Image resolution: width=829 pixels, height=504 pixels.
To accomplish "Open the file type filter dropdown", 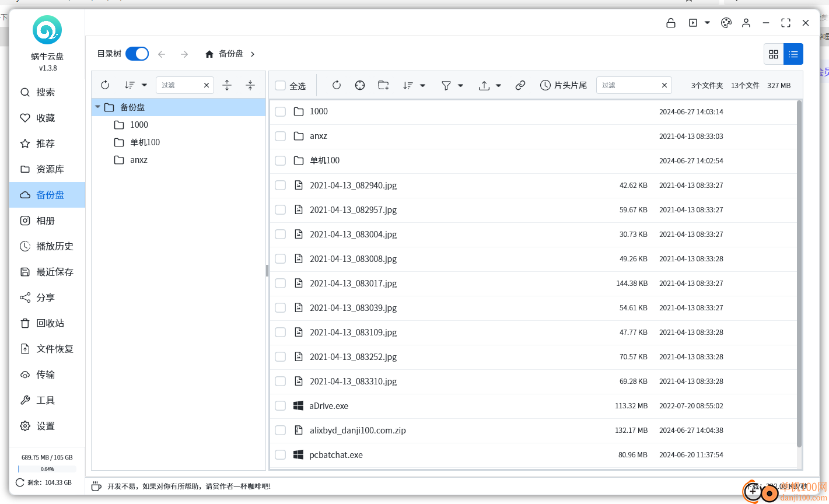I will coord(452,85).
